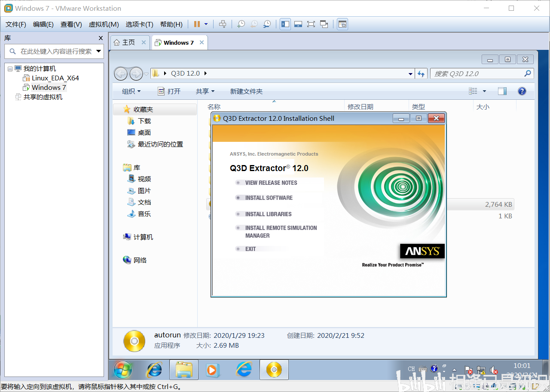Click the 搜索 Q3D 12.0 search field
550x392 pixels.
pyautogui.click(x=477, y=73)
